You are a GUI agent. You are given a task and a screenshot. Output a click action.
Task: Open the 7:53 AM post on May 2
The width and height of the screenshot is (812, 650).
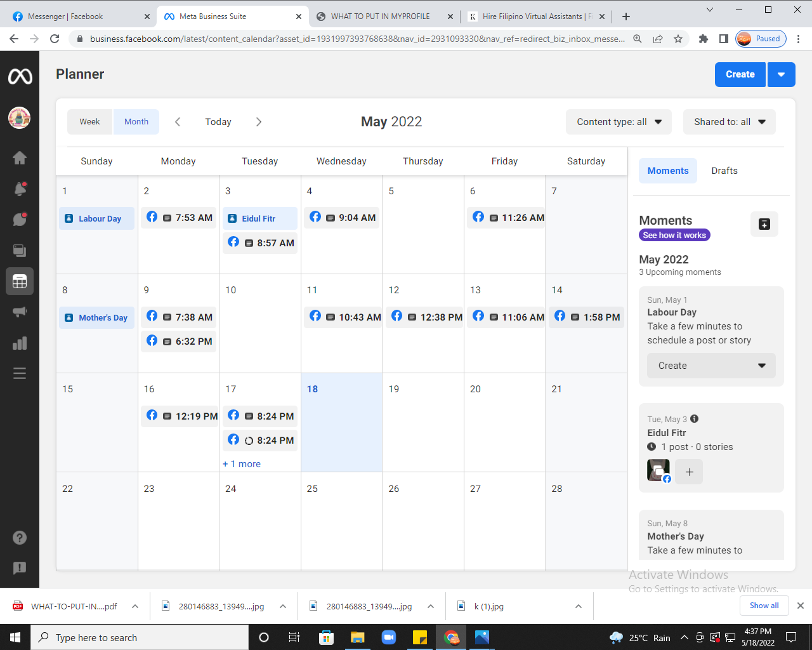[178, 218]
